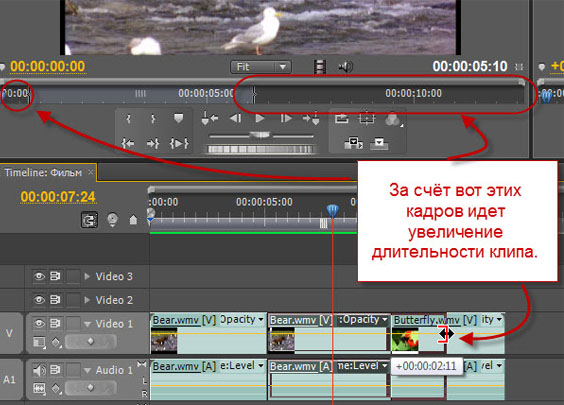This screenshot has height=405, width=564.
Task: Toggle sync lock on Video 1
Action: tap(55, 324)
